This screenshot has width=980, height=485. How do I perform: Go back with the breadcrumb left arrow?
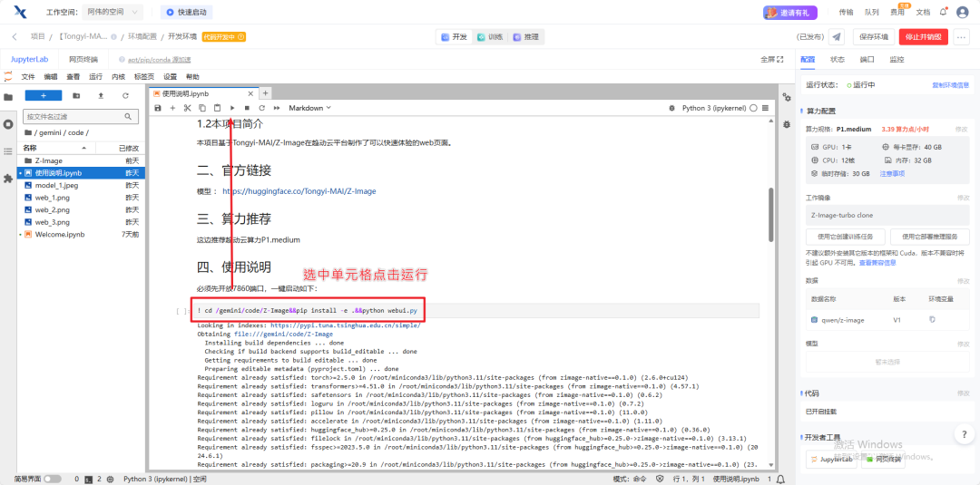pos(14,37)
